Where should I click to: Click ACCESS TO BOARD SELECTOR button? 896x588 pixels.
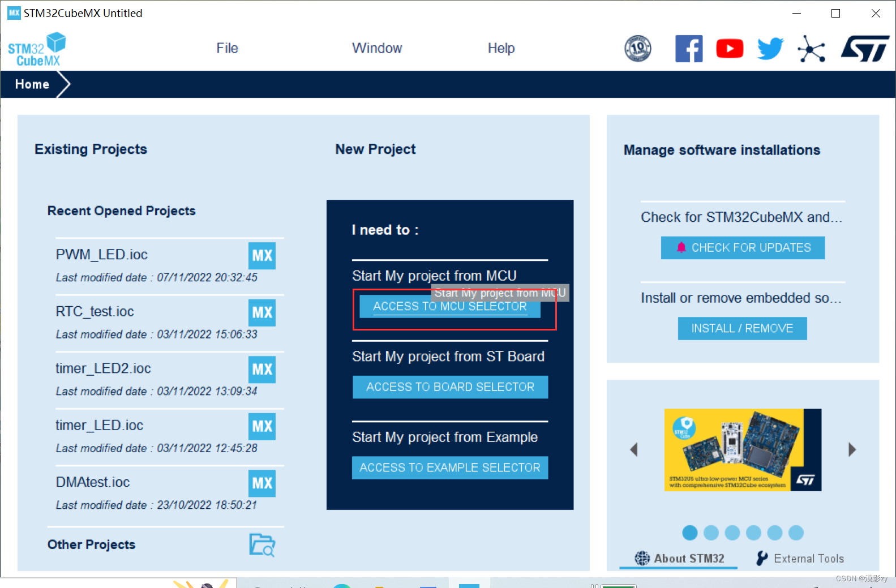click(x=450, y=387)
